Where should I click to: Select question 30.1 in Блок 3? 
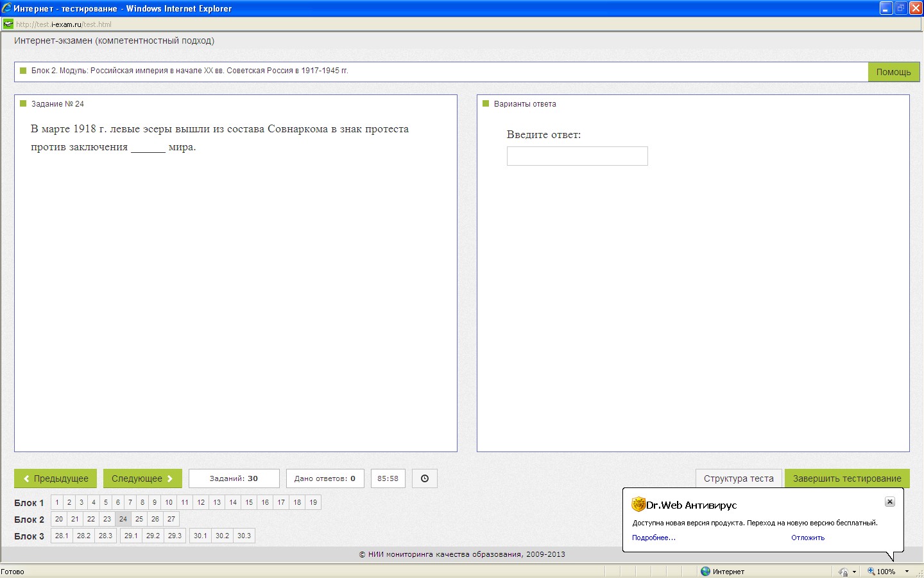tap(200, 536)
